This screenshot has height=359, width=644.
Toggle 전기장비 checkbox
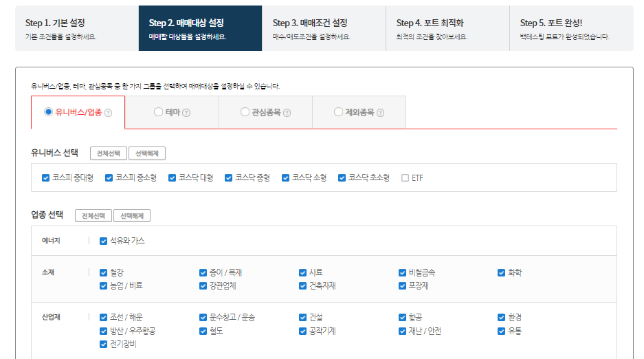coord(104,344)
